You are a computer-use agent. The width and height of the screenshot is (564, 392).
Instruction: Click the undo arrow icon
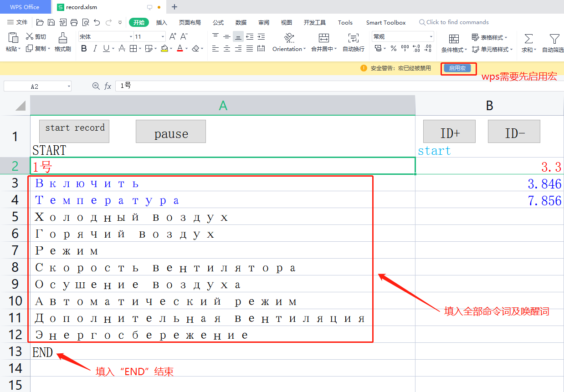(97, 22)
